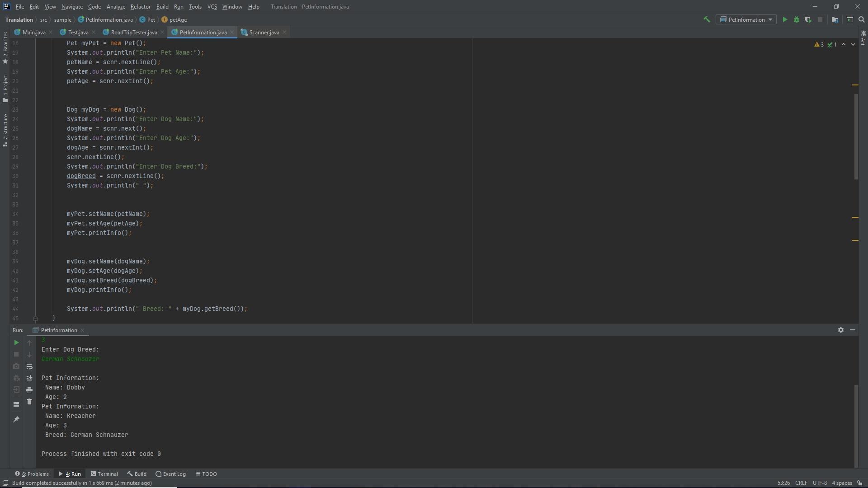Switch to the RoadTripTester.java tab
Viewport: 868px width, 488px height.
point(134,33)
